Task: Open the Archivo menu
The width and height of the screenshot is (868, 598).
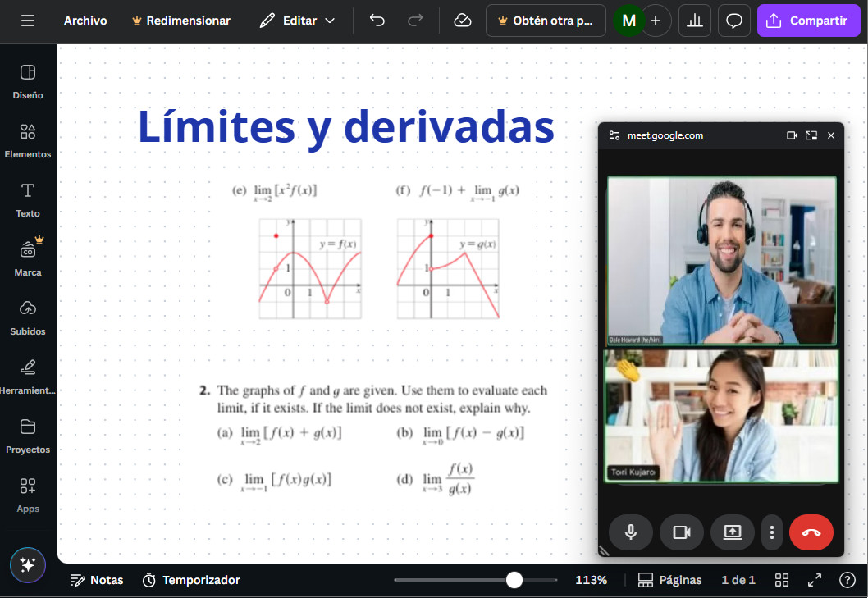Action: (x=85, y=21)
